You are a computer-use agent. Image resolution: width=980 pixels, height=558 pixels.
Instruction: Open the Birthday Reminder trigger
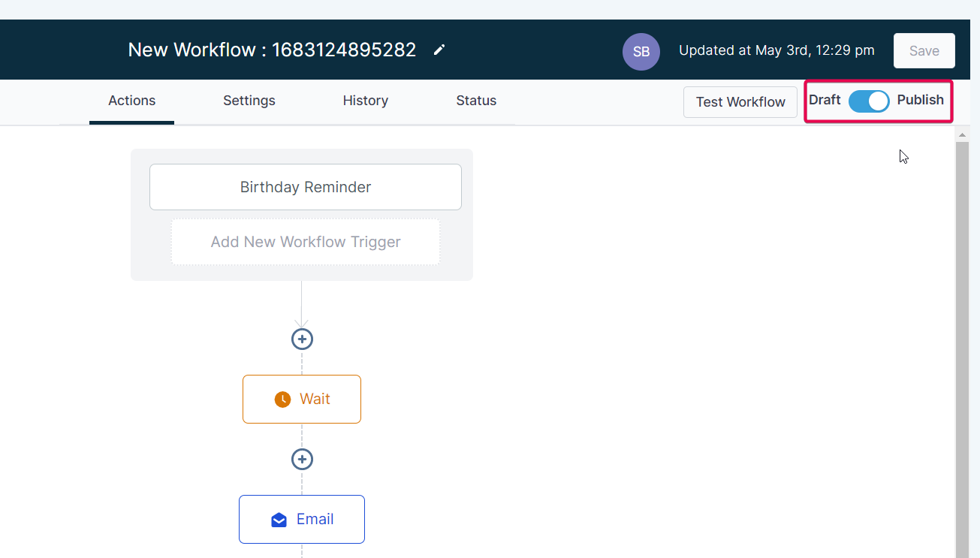pyautogui.click(x=305, y=186)
